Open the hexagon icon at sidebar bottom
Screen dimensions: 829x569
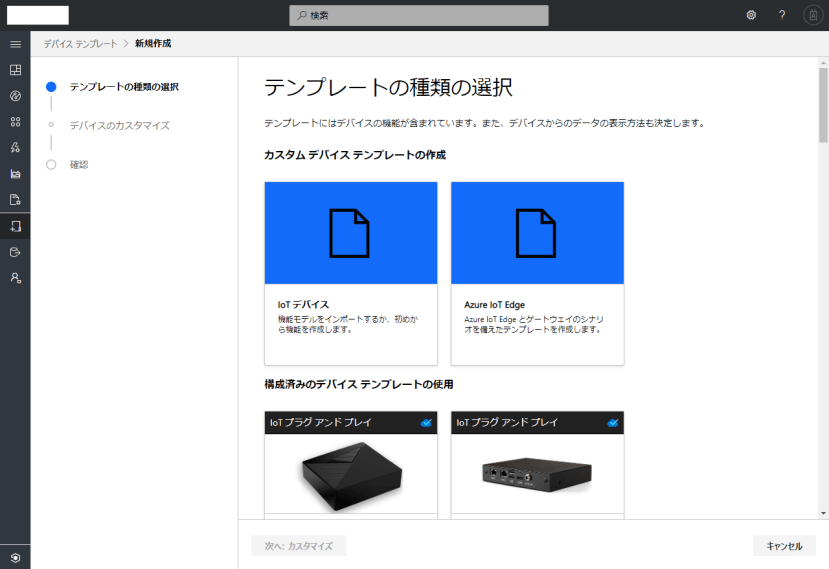click(x=15, y=557)
